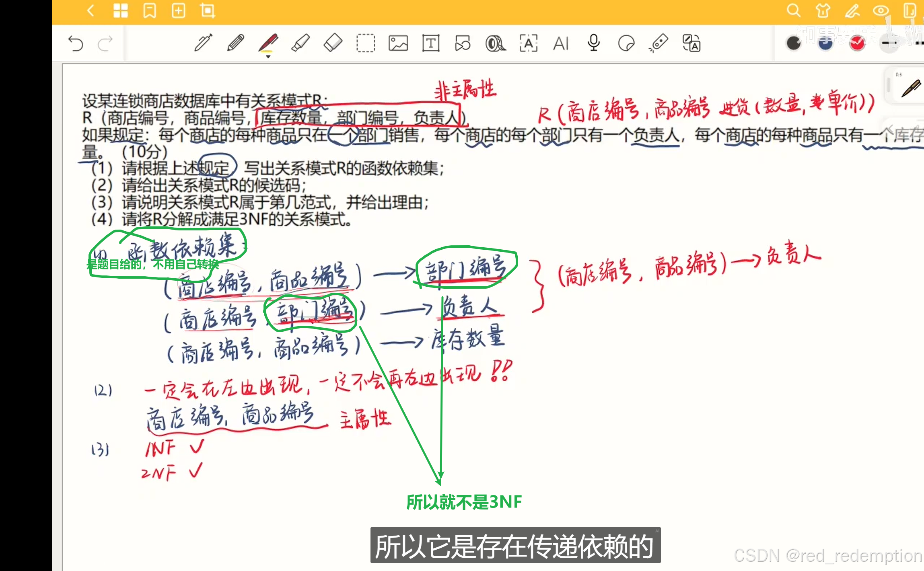
Task: Open the add page menu
Action: pos(179,11)
